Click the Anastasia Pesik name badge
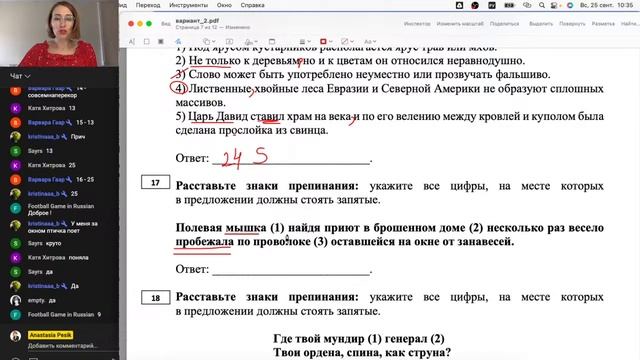The width and height of the screenshot is (640, 360). coord(51,335)
